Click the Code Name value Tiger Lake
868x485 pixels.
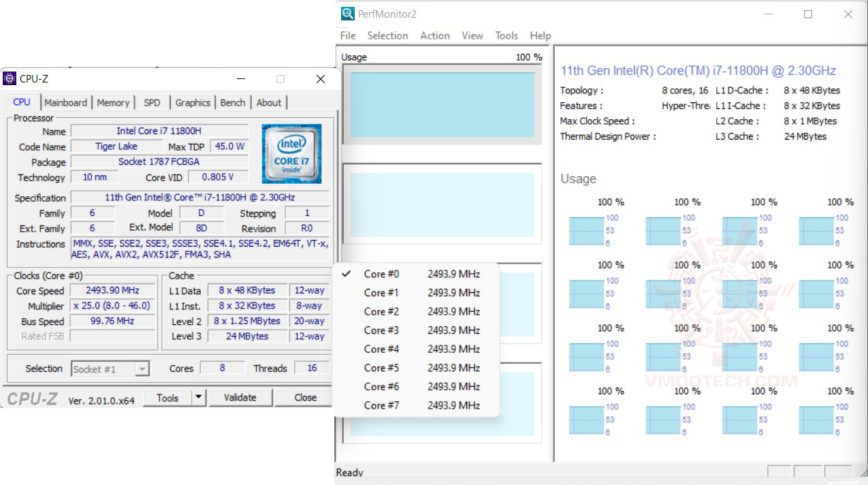(x=116, y=146)
